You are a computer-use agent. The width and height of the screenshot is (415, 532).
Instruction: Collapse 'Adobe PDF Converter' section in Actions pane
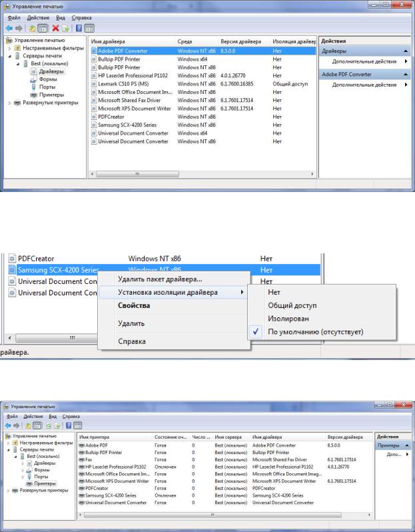point(406,74)
